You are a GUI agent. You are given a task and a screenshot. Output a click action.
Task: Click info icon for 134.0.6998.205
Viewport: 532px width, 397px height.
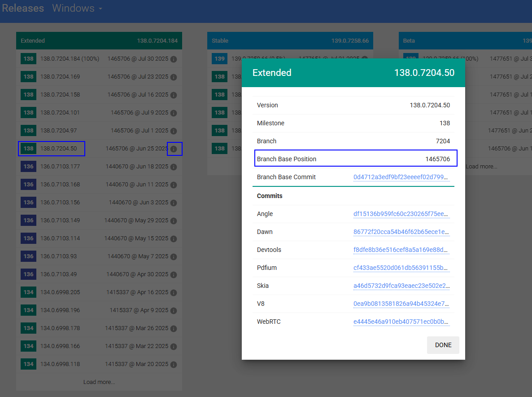click(174, 292)
